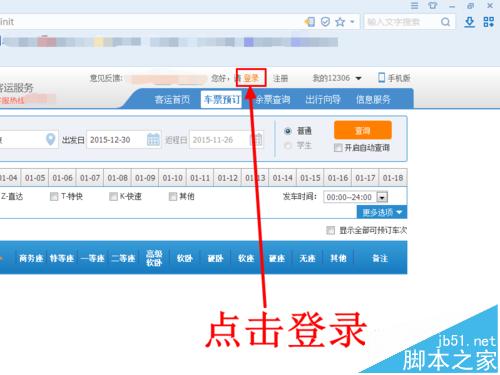Click the shield security icon
Image resolution: width=500 pixels, height=375 pixels.
[325, 22]
